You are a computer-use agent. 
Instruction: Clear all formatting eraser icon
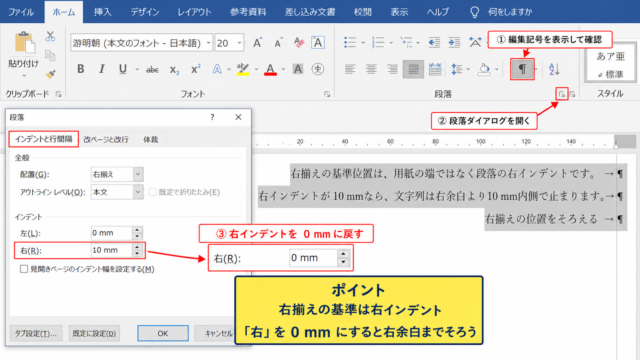pos(299,43)
